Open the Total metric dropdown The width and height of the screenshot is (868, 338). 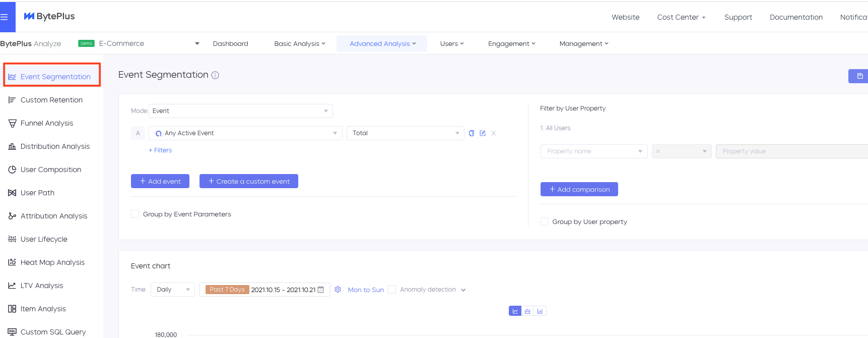(406, 133)
